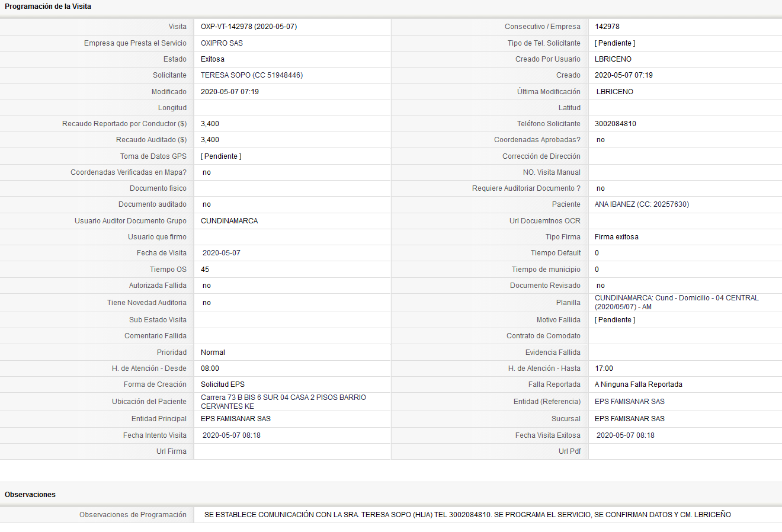Screen dimensions: 782x532
Task: Select the Prioridad value Normal
Action: (x=213, y=352)
